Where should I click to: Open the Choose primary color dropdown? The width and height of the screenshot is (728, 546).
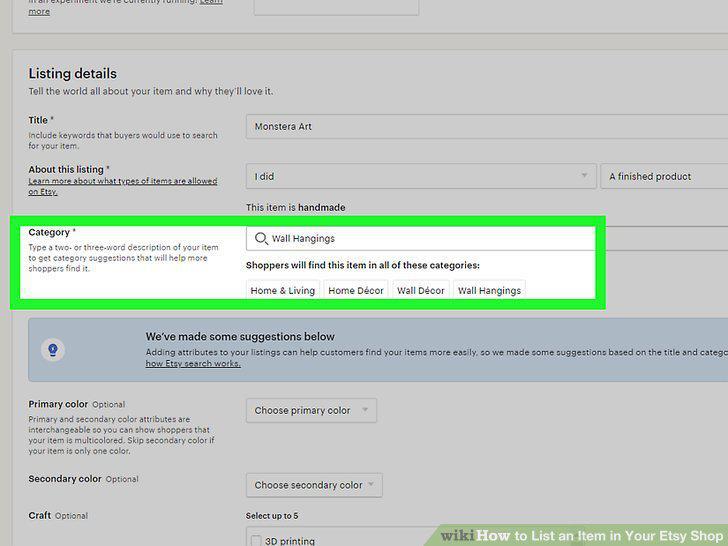tap(311, 410)
